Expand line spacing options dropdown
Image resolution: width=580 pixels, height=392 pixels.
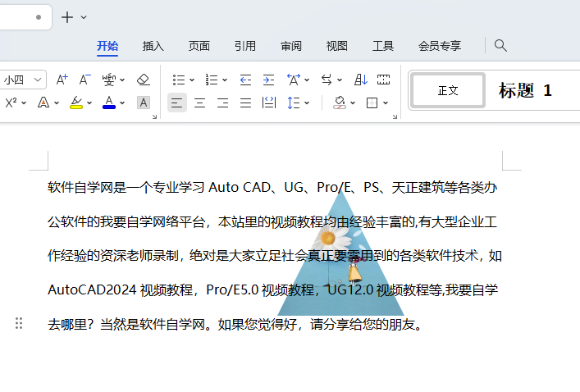point(307,103)
